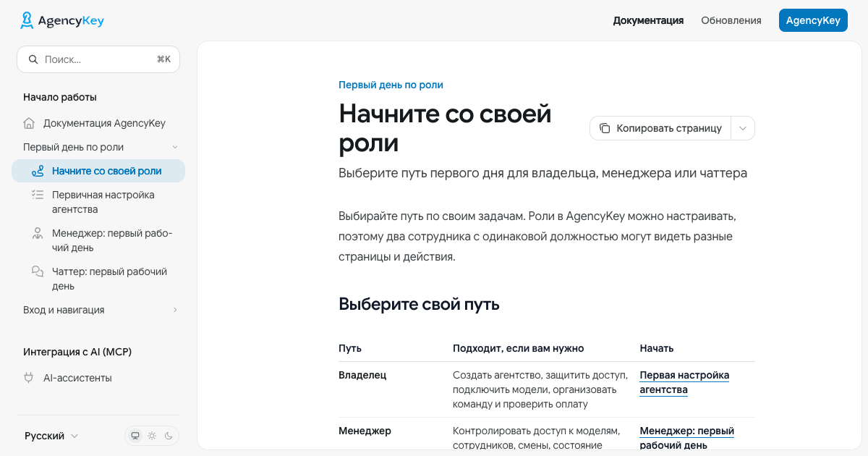This screenshot has width=868, height=456.
Task: Expand the Вход и навигация section
Action: point(175,311)
